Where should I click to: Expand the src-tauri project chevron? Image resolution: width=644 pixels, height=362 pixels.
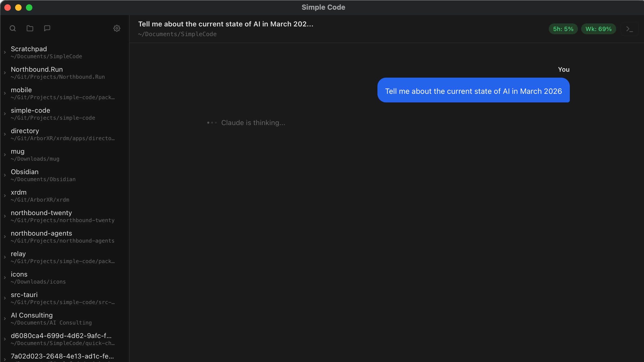pos(5,298)
